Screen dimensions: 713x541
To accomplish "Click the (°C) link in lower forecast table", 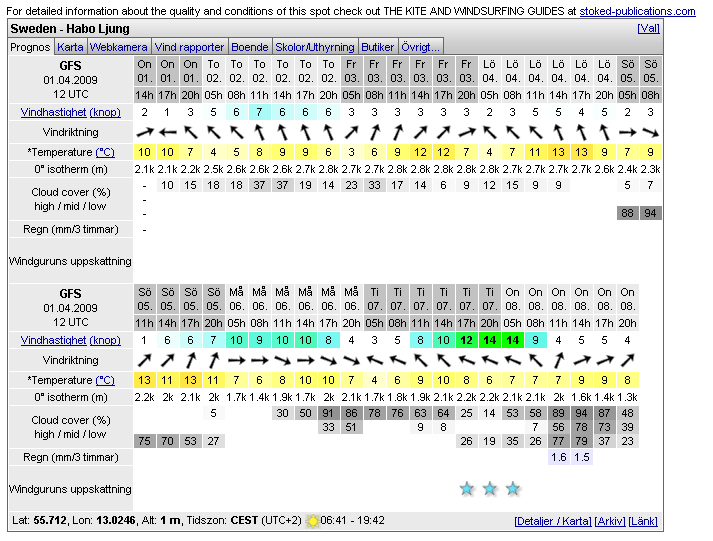I will (x=105, y=380).
